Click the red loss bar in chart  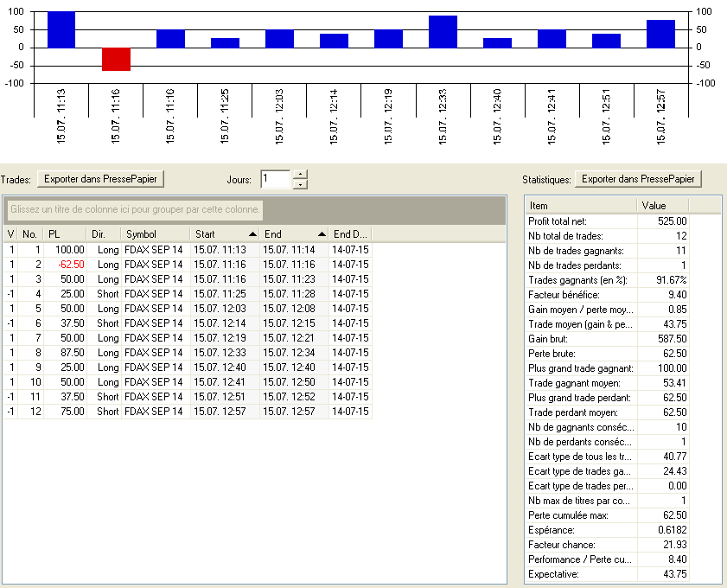(x=116, y=59)
